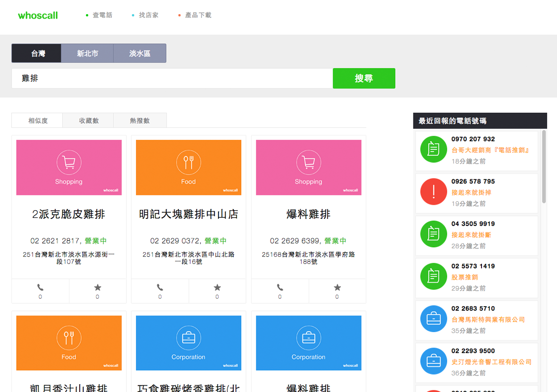Screen dimensions: 557x392
Task: Click the whoscall logo
Action: tap(38, 16)
